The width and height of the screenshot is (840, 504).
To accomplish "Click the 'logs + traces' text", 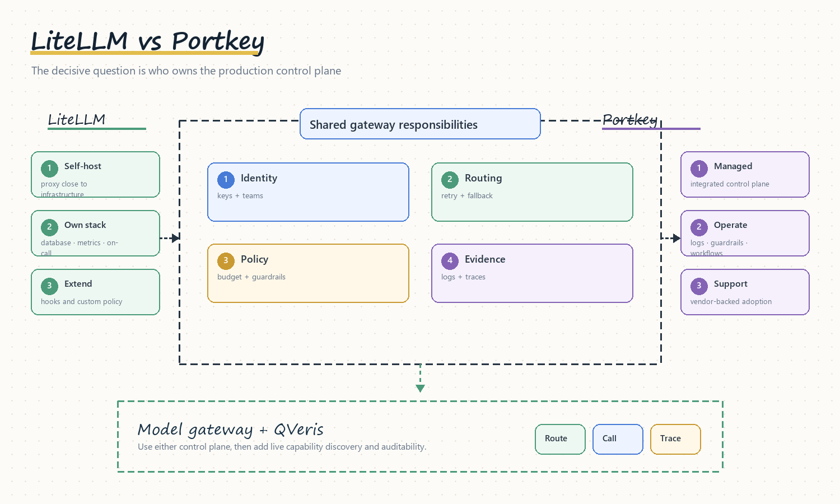I will click(463, 277).
